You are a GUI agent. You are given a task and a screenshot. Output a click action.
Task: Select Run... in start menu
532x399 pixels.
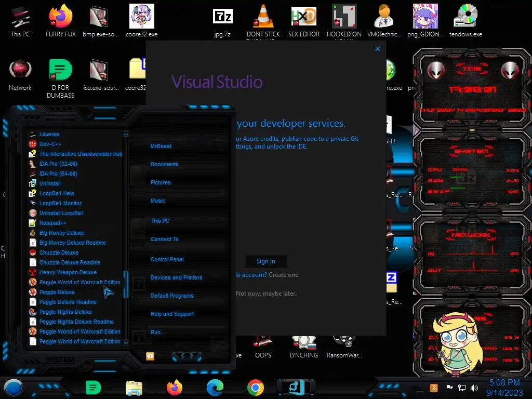(x=157, y=332)
